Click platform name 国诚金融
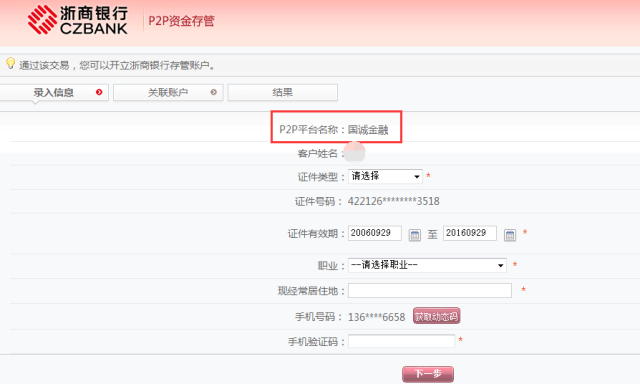The width and height of the screenshot is (640, 384). coord(368,130)
